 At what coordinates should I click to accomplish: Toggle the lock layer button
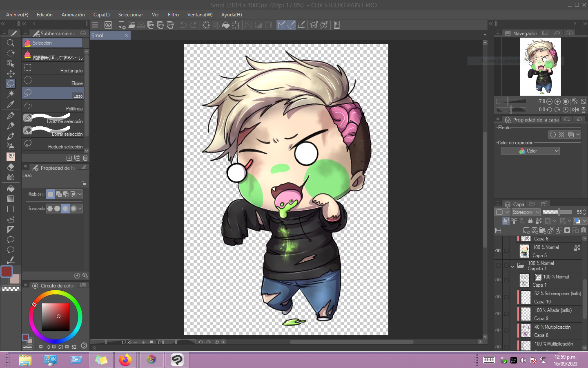click(530, 221)
